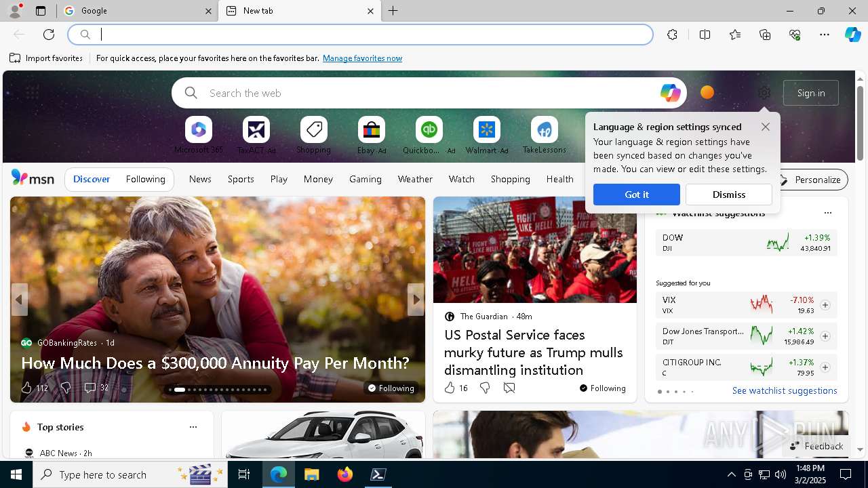Click the orange rewards circle icon
The image size is (868, 488).
pos(707,92)
